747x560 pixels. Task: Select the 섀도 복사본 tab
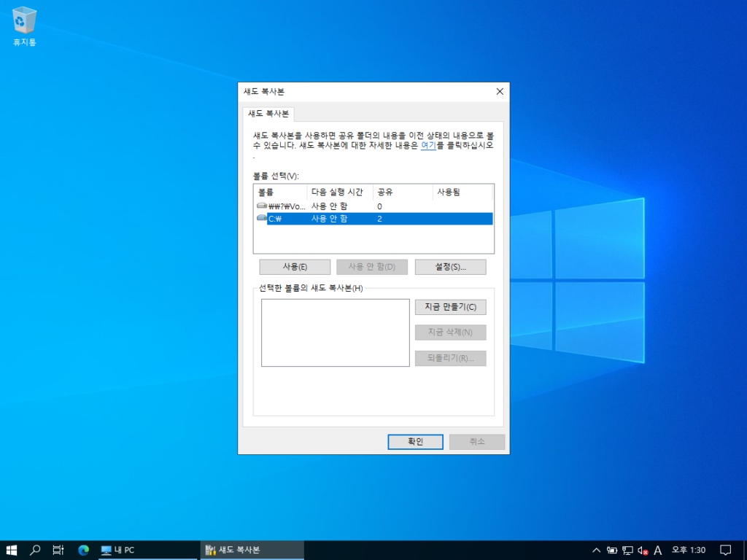268,114
